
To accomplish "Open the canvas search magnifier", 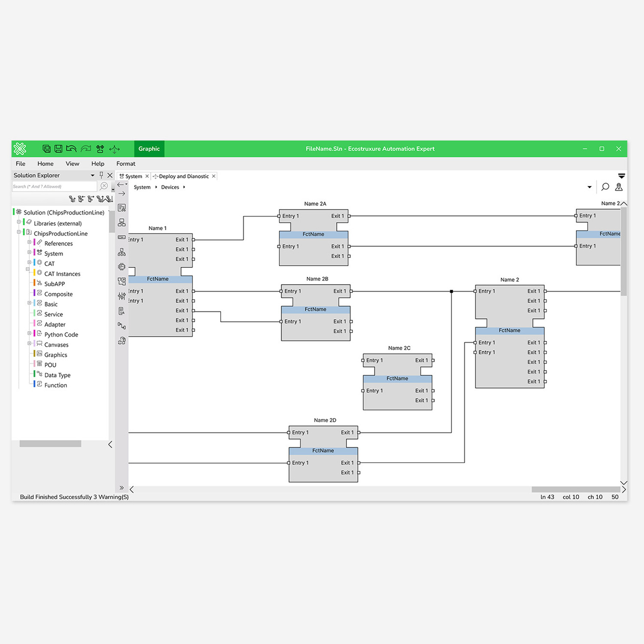I will 605,187.
